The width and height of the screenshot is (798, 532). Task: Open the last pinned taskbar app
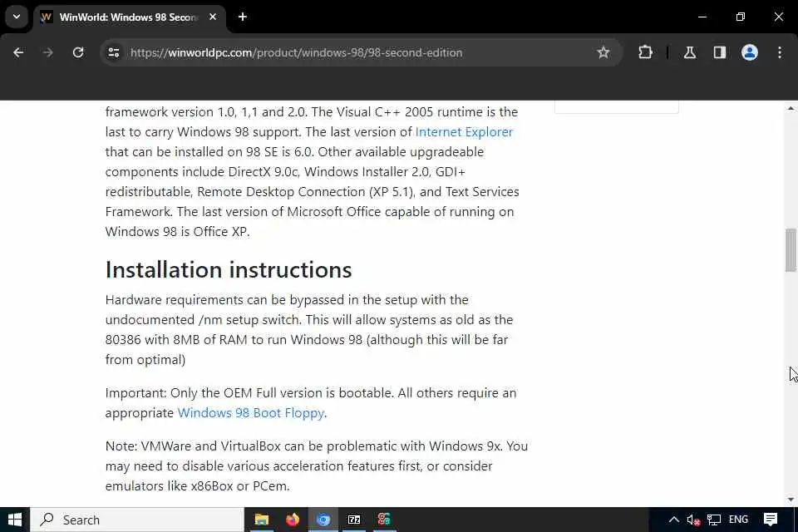384,520
